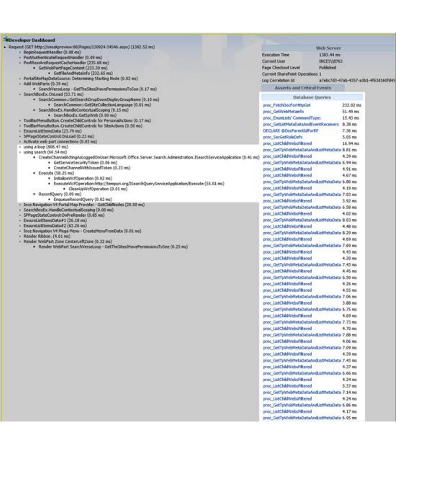Open the proc_GetWebMetainfo query link
The height and width of the screenshot is (504, 445).
283,112
